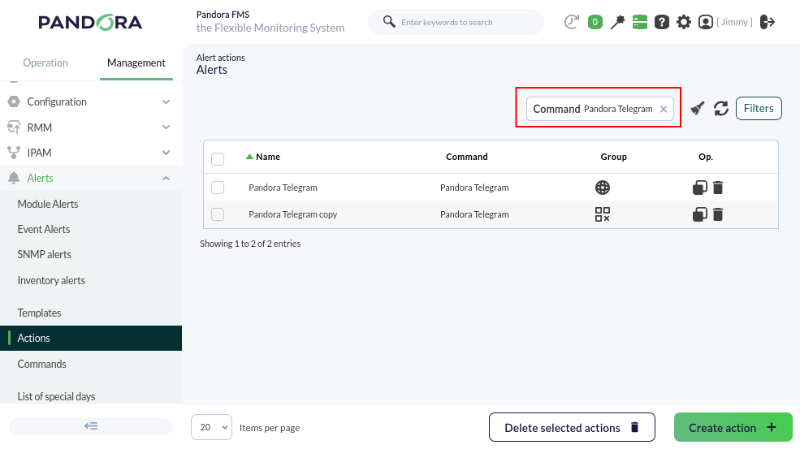
Task: Open the items per page dropdown
Action: 211,427
